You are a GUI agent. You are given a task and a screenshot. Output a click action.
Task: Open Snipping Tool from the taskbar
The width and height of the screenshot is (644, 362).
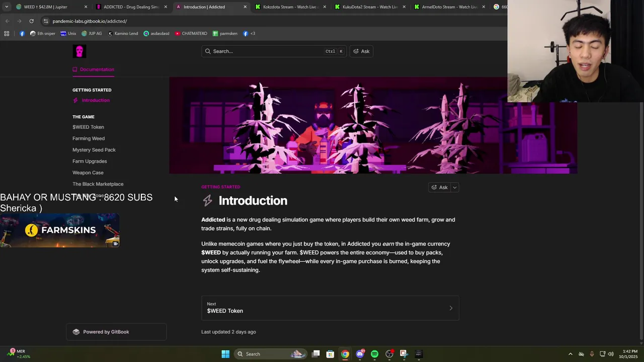[404, 354]
